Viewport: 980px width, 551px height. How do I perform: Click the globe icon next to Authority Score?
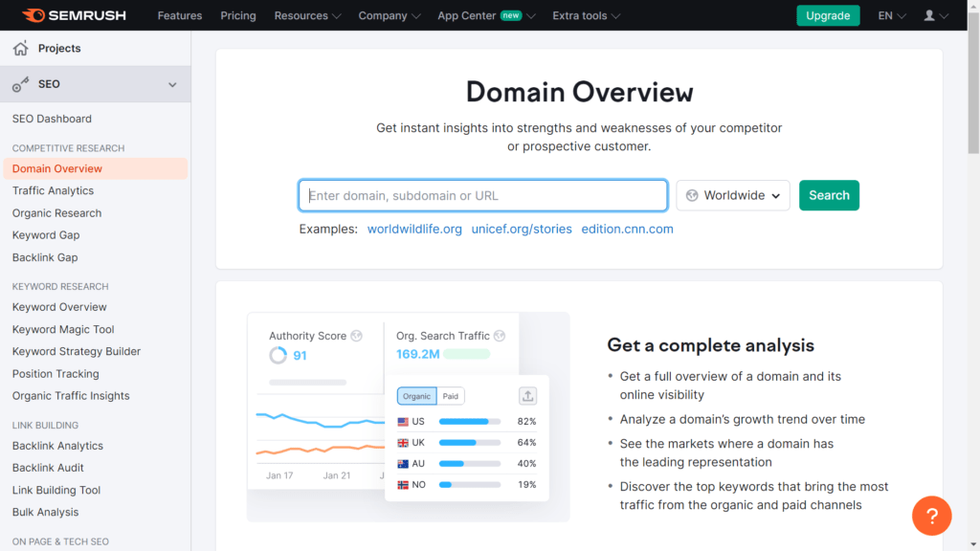356,336
